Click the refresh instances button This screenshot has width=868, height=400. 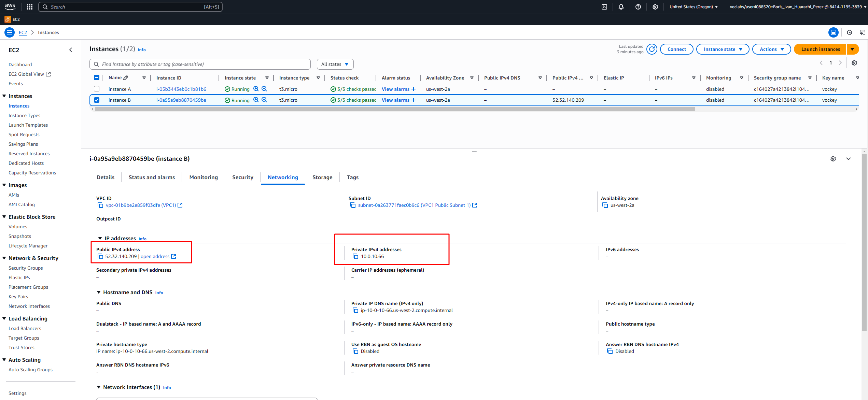(652, 49)
